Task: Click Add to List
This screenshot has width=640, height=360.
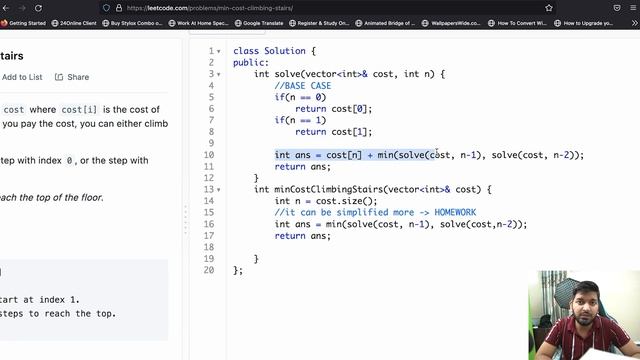Action: point(22,77)
